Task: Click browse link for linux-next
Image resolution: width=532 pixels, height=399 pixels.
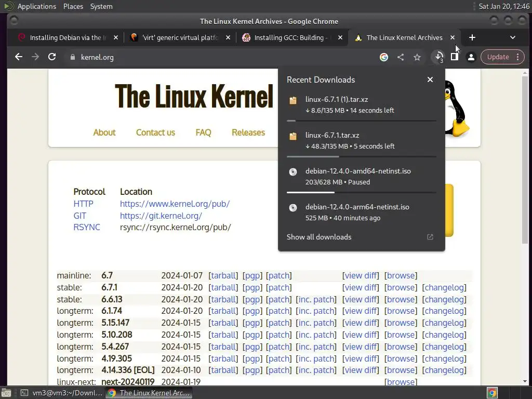Action: click(401, 382)
